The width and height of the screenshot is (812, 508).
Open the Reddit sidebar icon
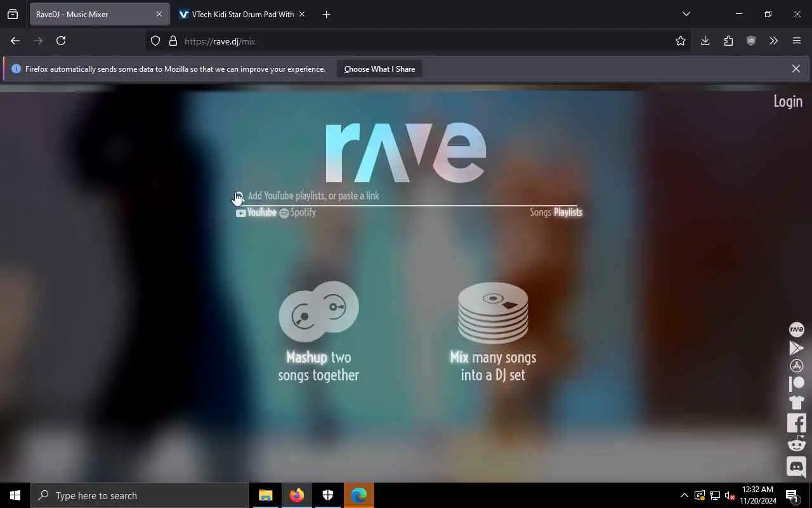coord(796,443)
